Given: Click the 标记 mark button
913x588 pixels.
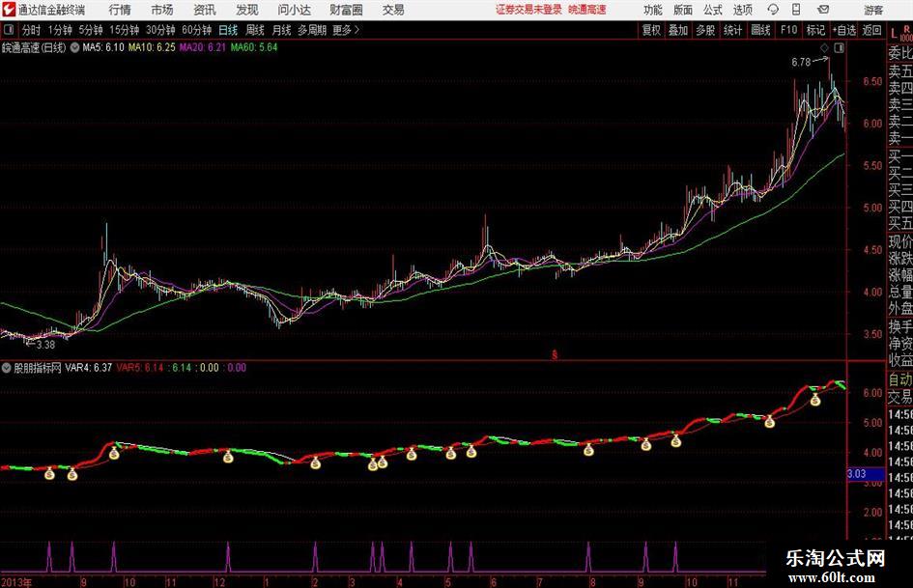Looking at the screenshot, I should click(x=815, y=30).
